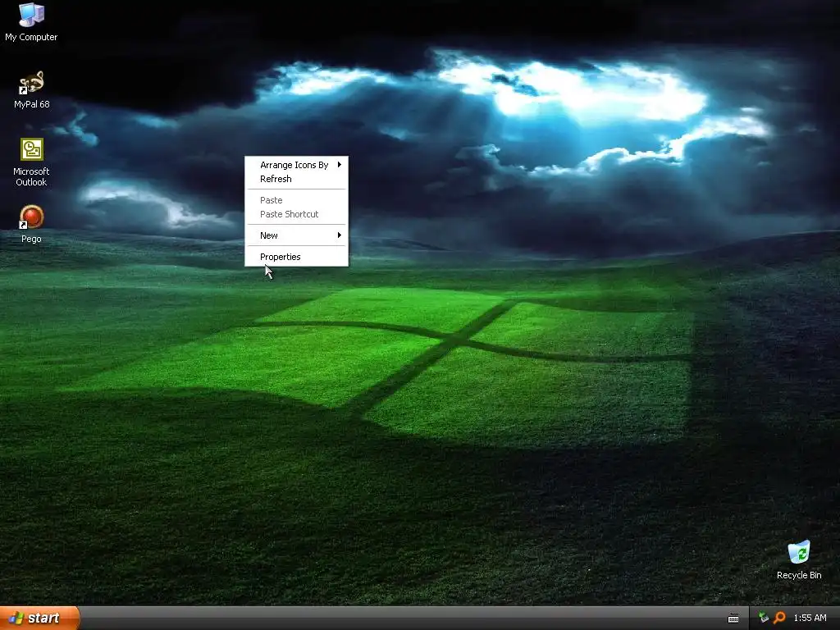Open the Start menu

(x=39, y=618)
